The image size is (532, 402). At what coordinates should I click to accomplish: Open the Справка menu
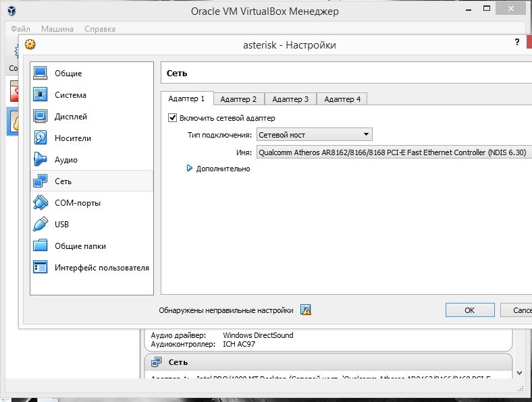click(100, 29)
